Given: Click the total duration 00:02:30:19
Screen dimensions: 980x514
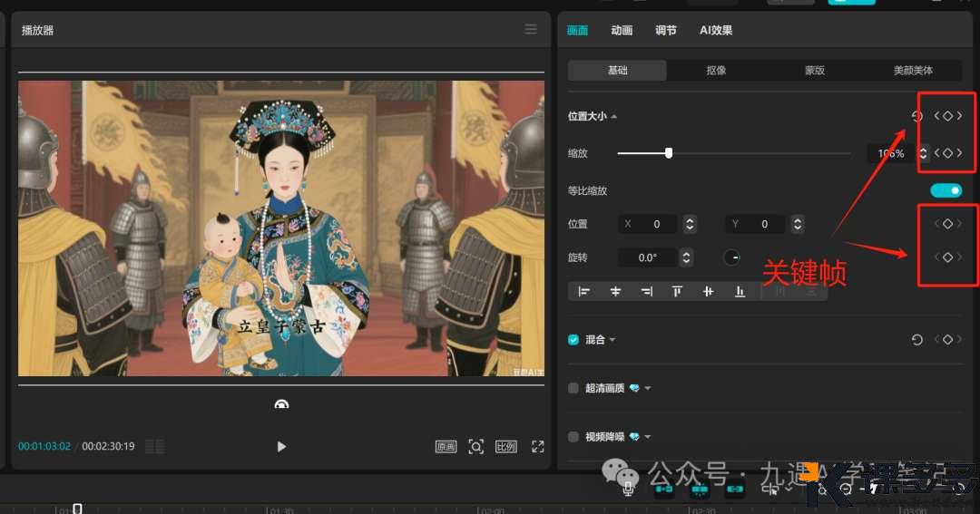Looking at the screenshot, I should pyautogui.click(x=108, y=446).
